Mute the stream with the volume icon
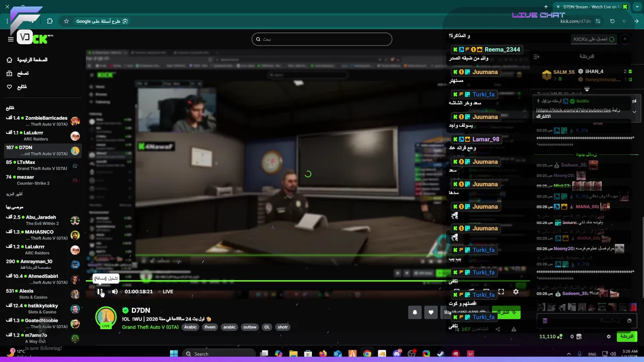The height and width of the screenshot is (362, 644). pyautogui.click(x=115, y=292)
